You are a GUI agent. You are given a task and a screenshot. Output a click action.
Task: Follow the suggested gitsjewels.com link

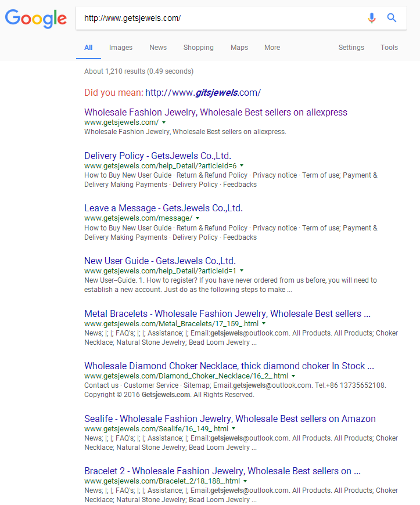point(203,93)
